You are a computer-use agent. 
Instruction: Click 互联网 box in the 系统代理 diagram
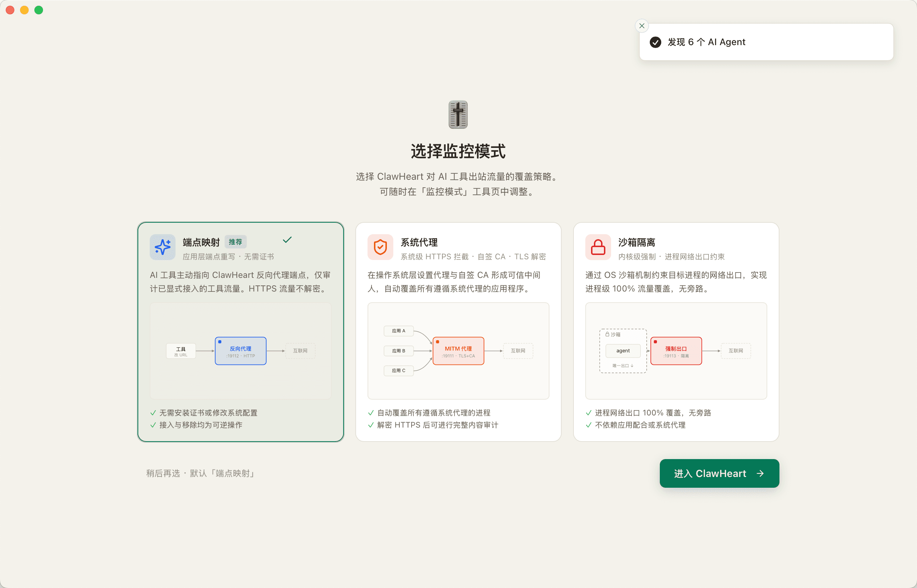[518, 351]
